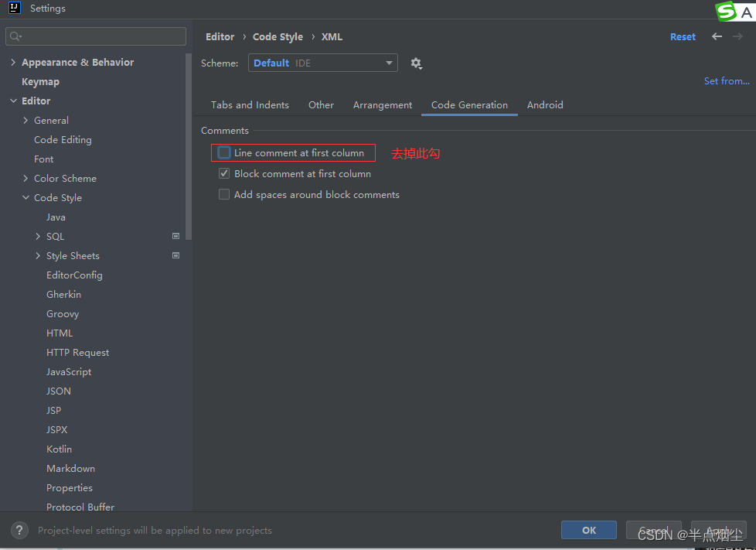
Task: Click the Reset link
Action: click(x=683, y=36)
